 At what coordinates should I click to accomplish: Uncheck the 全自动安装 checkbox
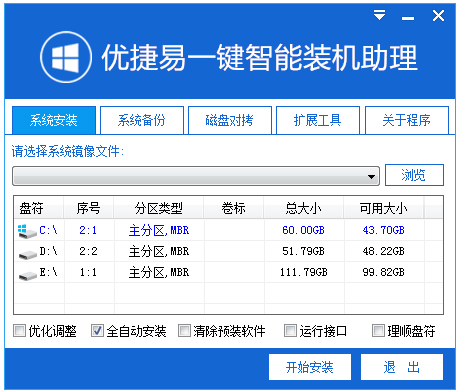tap(97, 331)
